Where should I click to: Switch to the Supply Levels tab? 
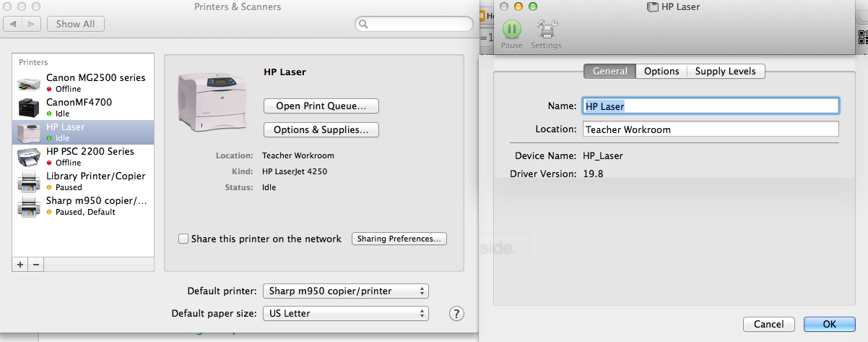click(x=726, y=71)
